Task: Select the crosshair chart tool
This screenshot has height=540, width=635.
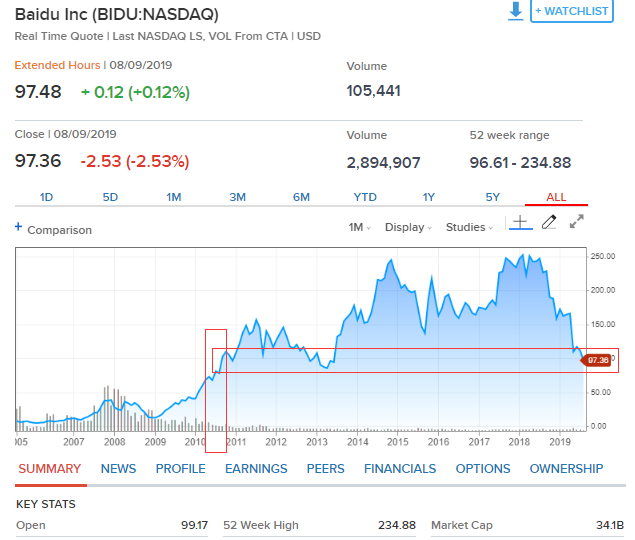Action: [x=518, y=223]
